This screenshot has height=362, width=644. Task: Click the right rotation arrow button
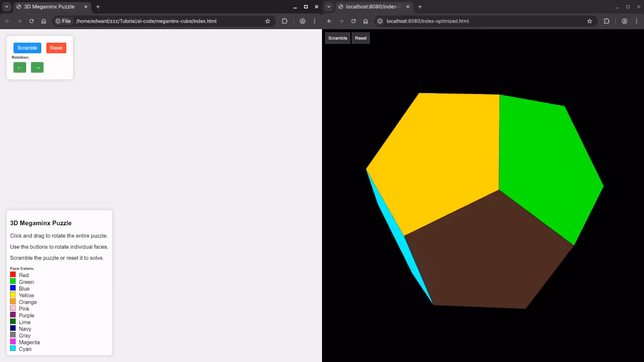[37, 67]
